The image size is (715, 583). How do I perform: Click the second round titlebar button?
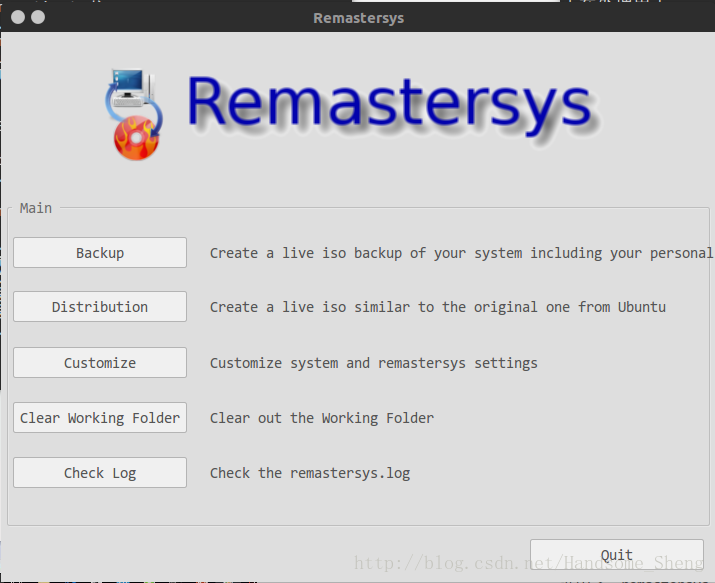pyautogui.click(x=38, y=17)
